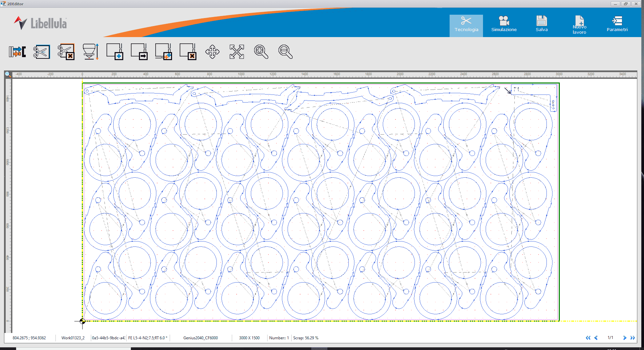The width and height of the screenshot is (644, 350).
Task: Click the add lead-in plus icon
Action: click(x=115, y=52)
